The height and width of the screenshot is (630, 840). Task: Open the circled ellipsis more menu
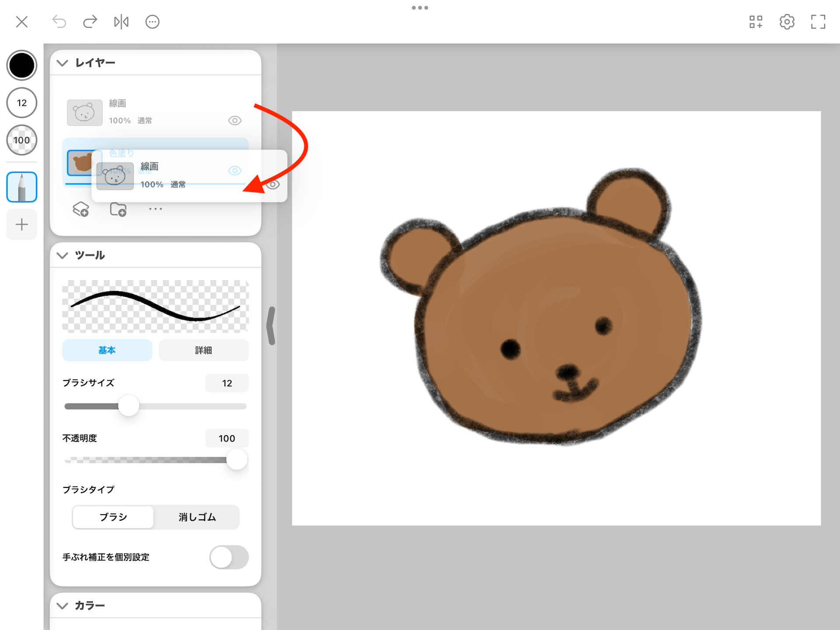point(152,21)
